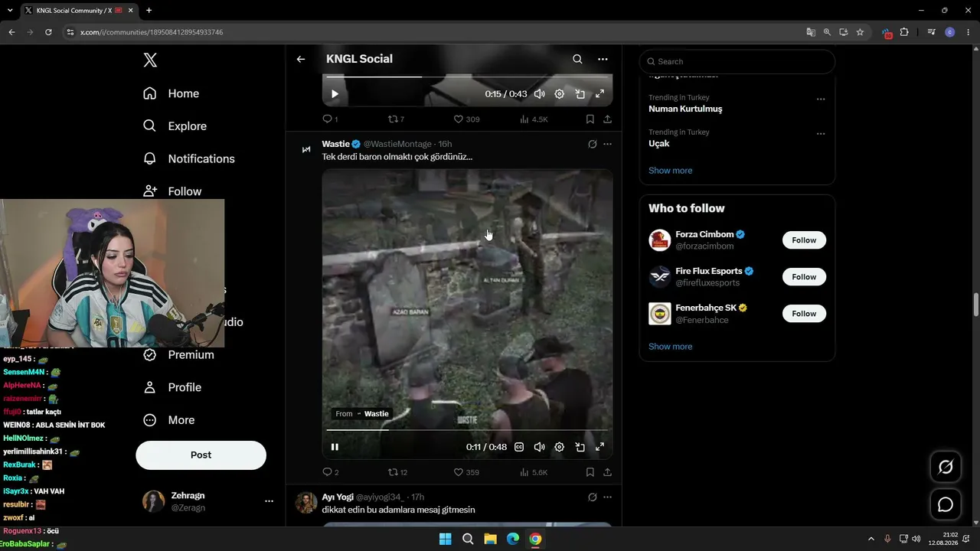The image size is (980, 551).
Task: Open Notifications in the sidebar
Action: point(189,158)
